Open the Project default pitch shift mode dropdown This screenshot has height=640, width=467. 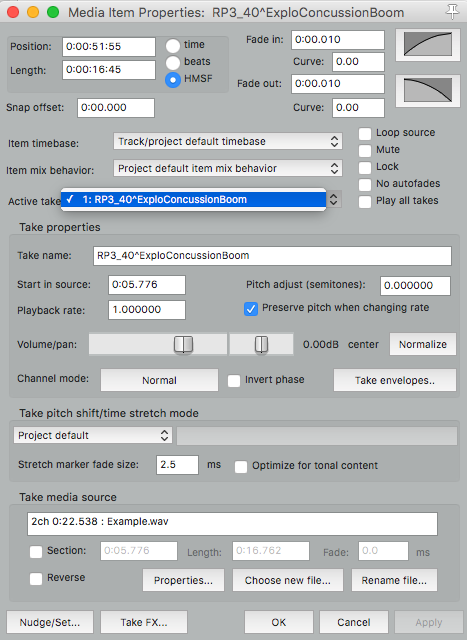[93, 436]
